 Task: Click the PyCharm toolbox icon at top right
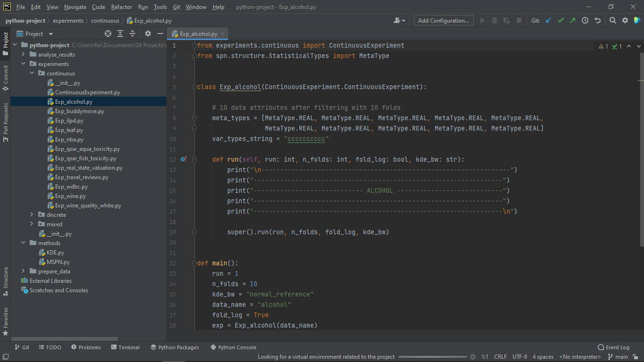[x=637, y=20]
